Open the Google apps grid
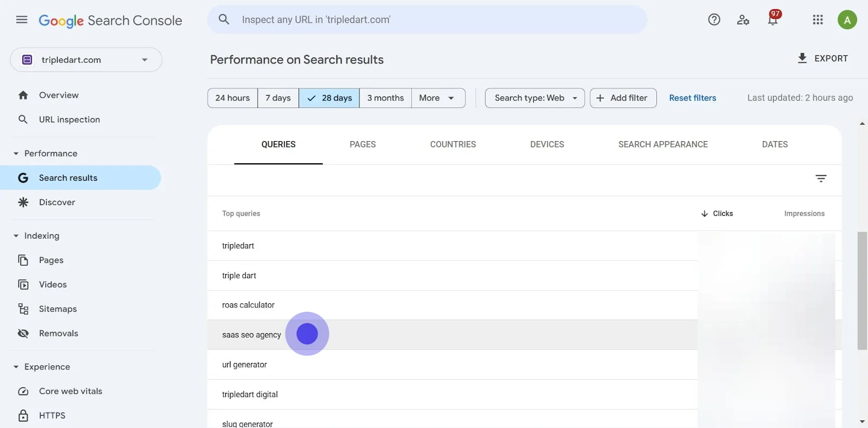Image resolution: width=868 pixels, height=428 pixels. [818, 20]
